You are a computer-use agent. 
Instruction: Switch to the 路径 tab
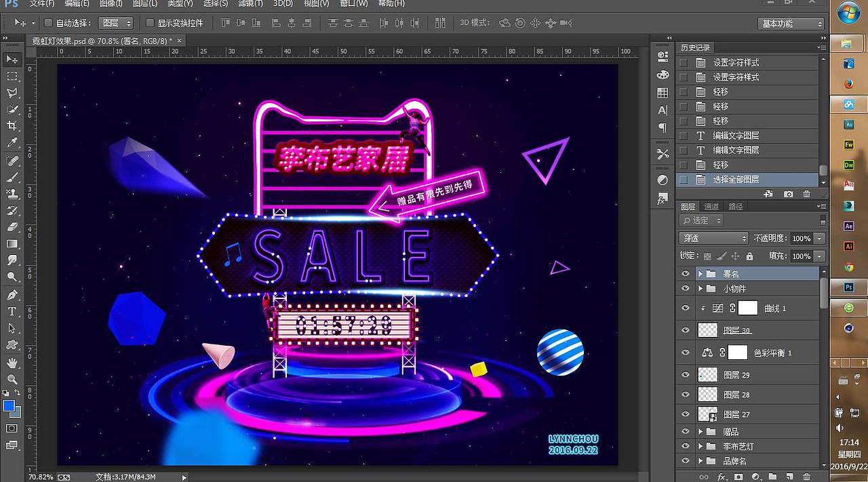(x=736, y=207)
